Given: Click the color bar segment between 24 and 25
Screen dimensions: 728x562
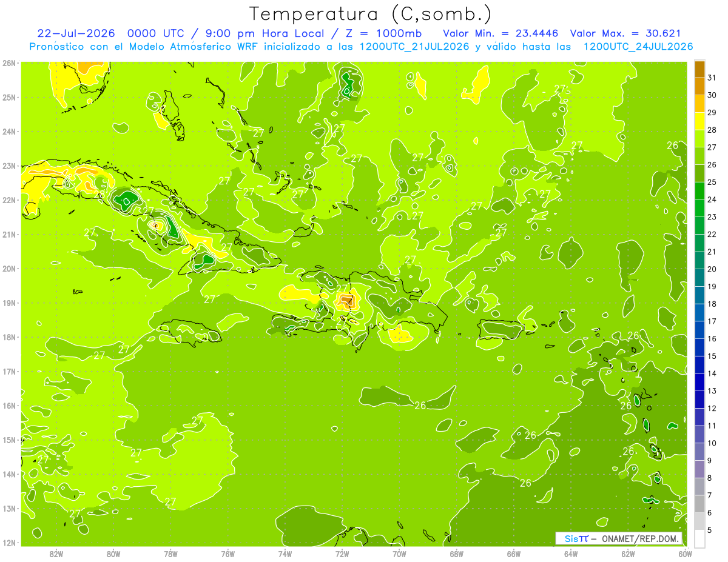Looking at the screenshot, I should coord(699,190).
